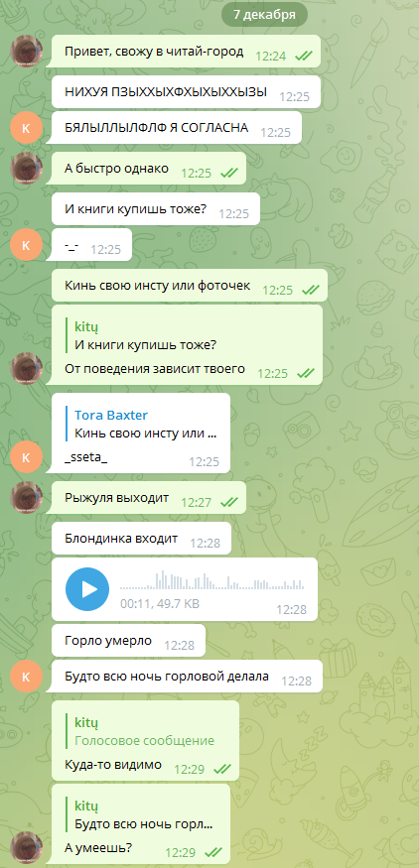419x868 pixels.
Task: Click the photo avatar beside 'А умеешь?'
Action: coord(26,847)
